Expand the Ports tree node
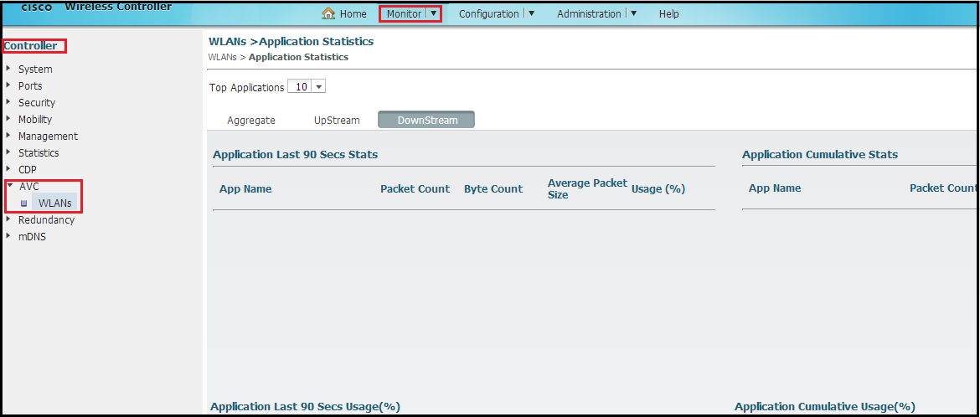The height and width of the screenshot is (417, 980). point(8,86)
